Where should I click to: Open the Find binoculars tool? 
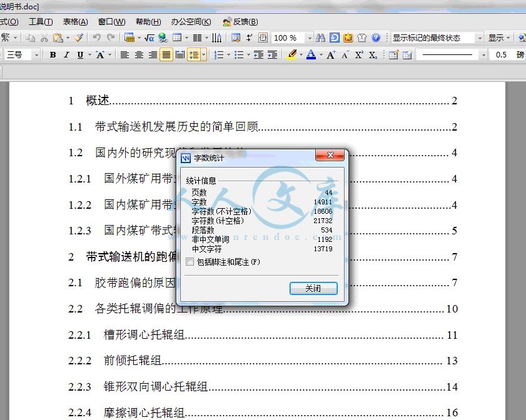320,37
